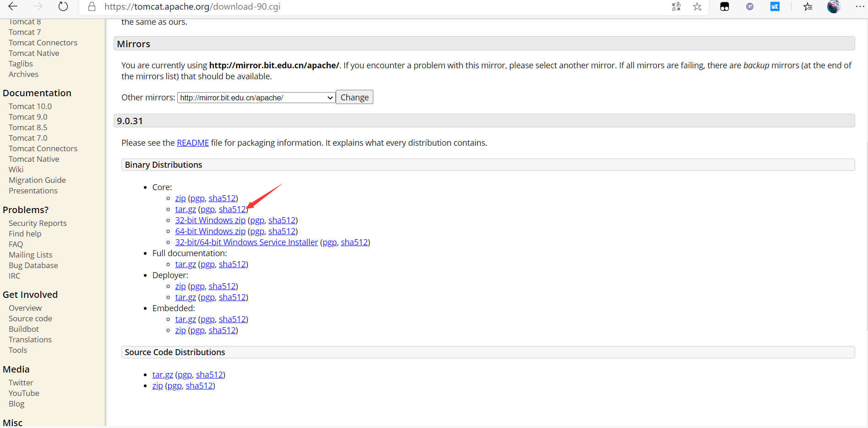This screenshot has height=428, width=868.
Task: Open pgp for source tar.gz
Action: click(185, 375)
